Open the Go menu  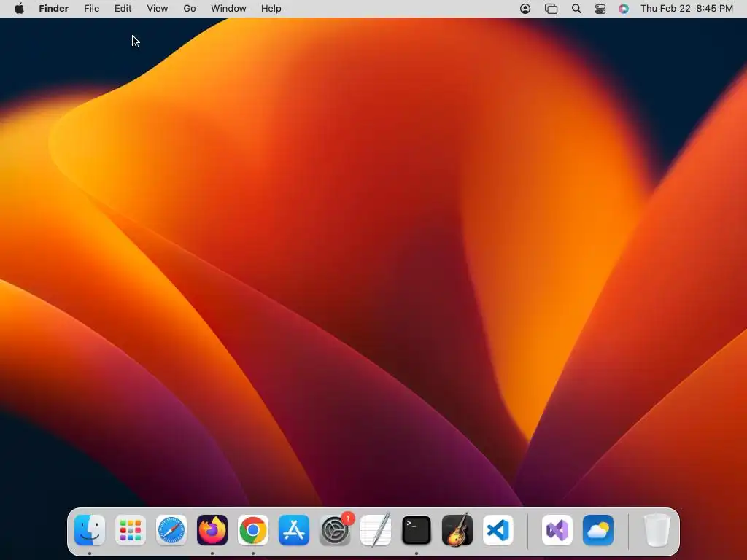(190, 9)
